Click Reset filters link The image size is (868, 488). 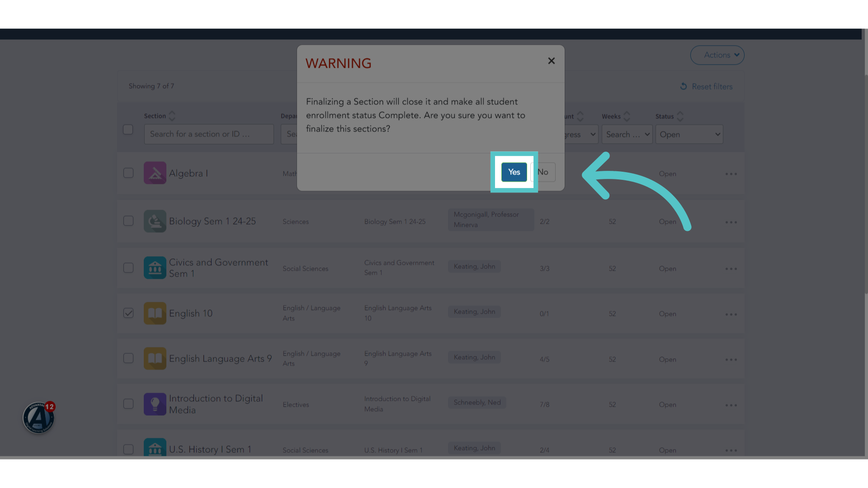[x=706, y=86]
